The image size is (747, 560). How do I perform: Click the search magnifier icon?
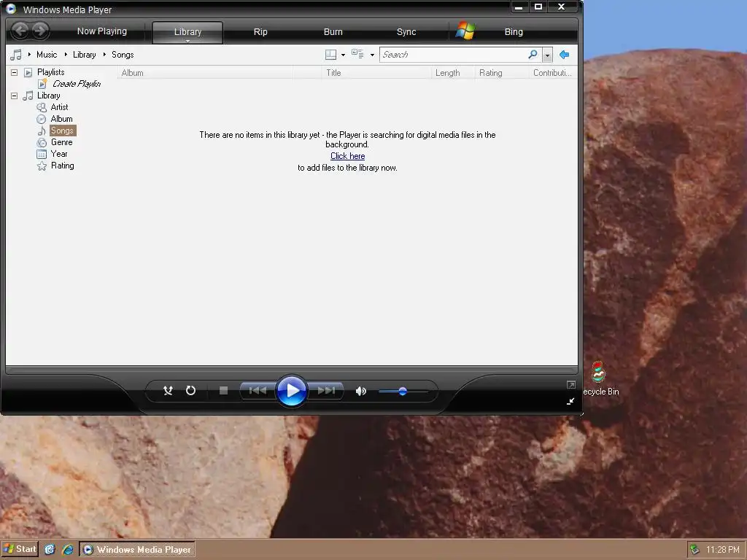coord(533,54)
